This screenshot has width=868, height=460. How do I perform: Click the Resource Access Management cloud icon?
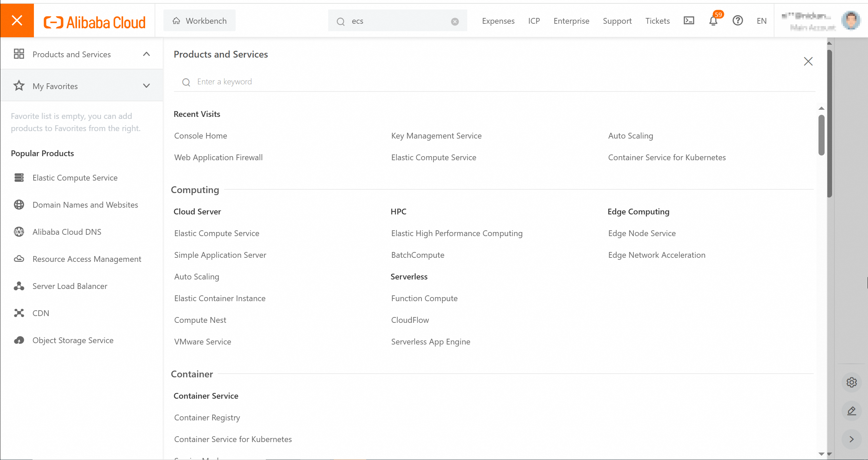coord(19,259)
